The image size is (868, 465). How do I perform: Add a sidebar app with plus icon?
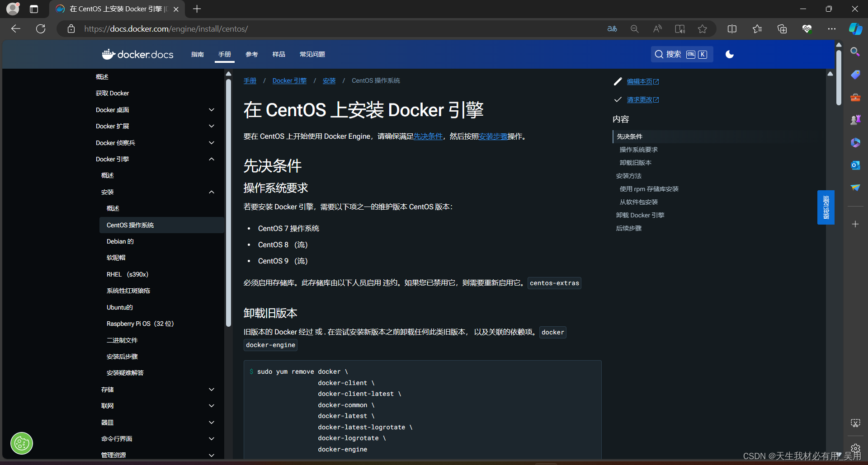click(x=855, y=224)
